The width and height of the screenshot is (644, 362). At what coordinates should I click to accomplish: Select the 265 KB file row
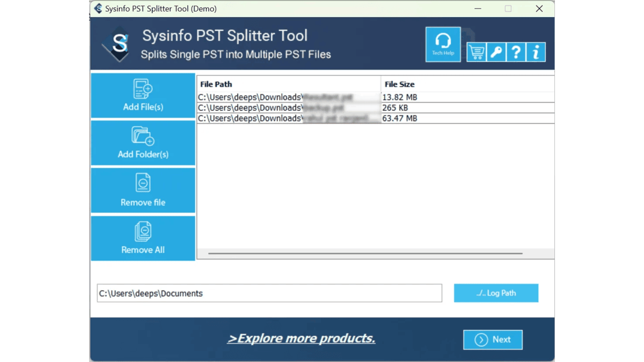375,108
